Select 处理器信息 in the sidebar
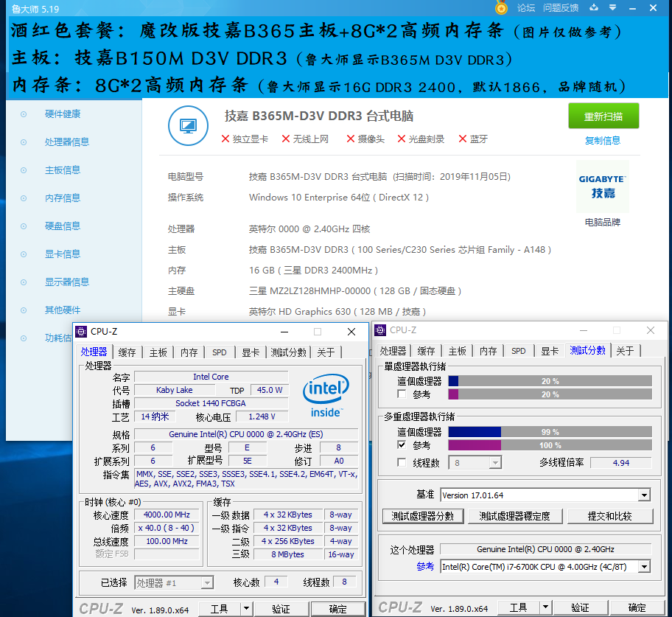The image size is (672, 617). (67, 142)
